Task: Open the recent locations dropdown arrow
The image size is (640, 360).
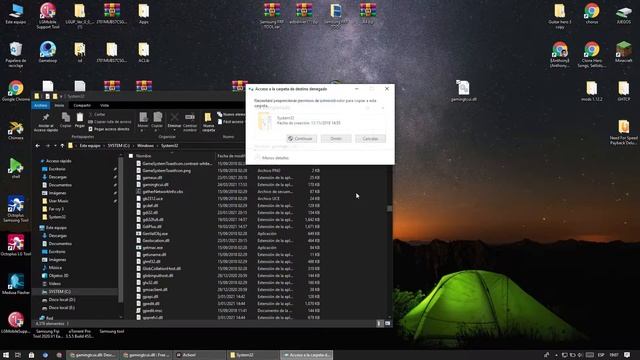Action: point(55,146)
